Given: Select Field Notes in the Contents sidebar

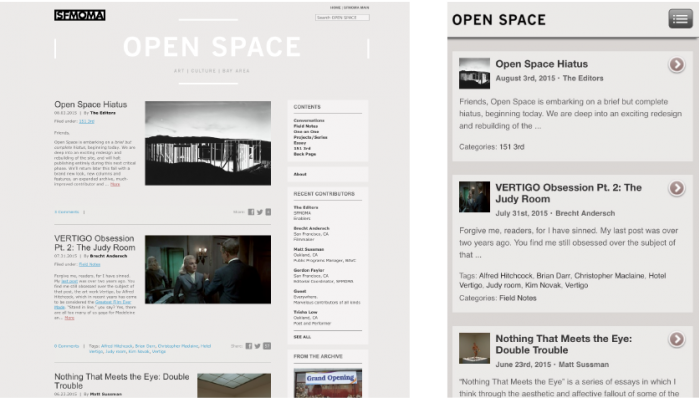Looking at the screenshot, I should (305, 126).
